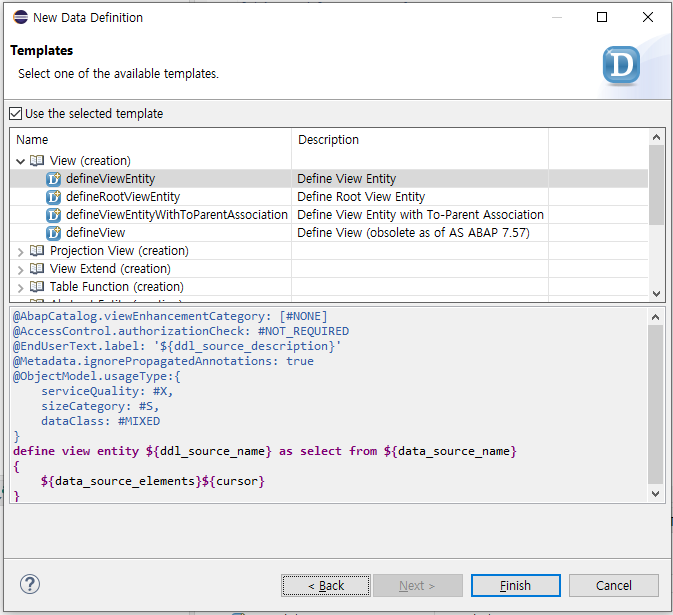Click the Table Function book icon
This screenshot has width=673, height=615.
tap(37, 287)
